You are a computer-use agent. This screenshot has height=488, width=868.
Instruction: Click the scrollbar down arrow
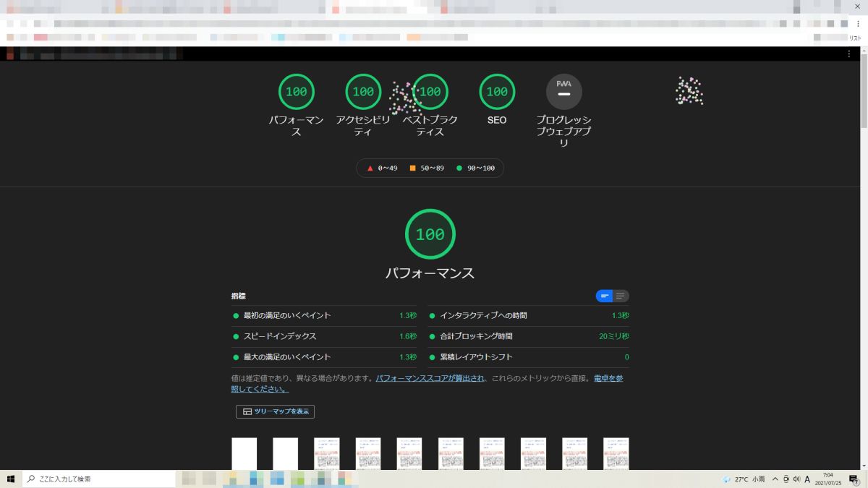coord(864,465)
